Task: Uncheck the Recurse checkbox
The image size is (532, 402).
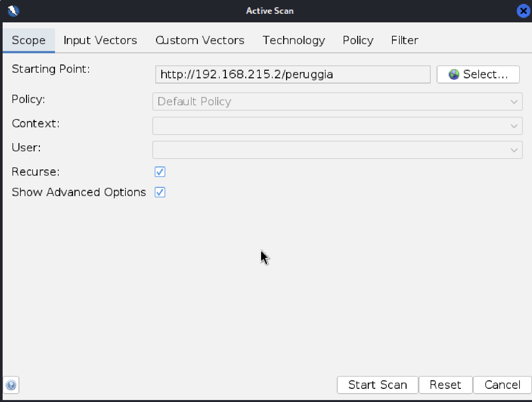Action: 160,172
